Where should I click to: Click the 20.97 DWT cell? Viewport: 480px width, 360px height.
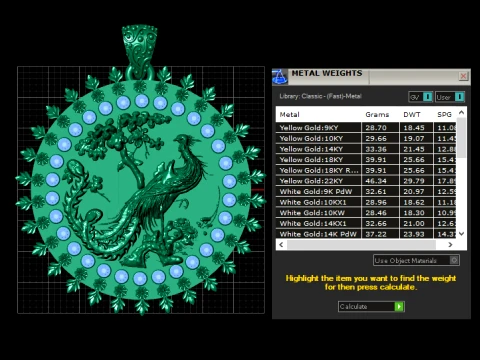coord(416,192)
